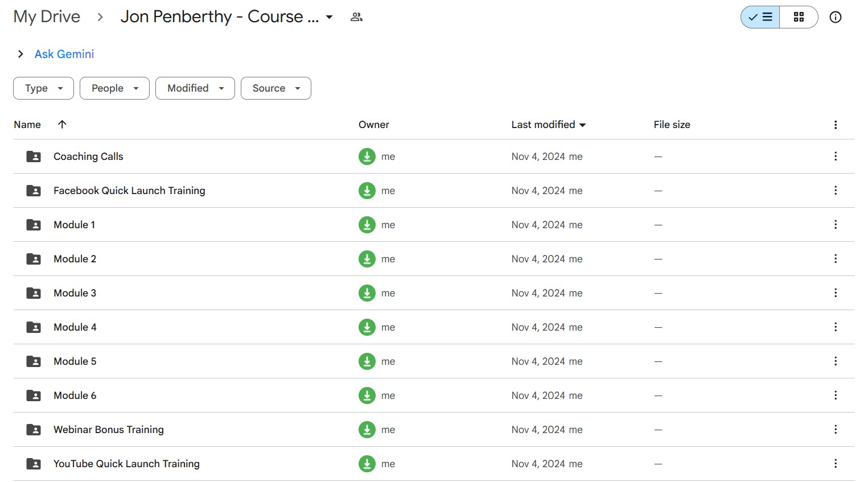Click the column header more options icon
The image size is (868, 482).
click(x=835, y=125)
